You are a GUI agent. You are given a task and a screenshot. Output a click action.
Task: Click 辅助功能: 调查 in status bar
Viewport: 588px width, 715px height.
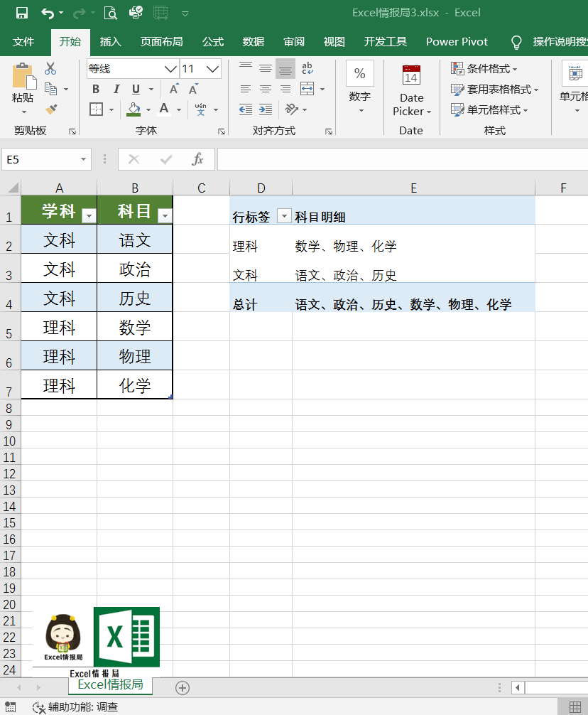[x=75, y=706]
